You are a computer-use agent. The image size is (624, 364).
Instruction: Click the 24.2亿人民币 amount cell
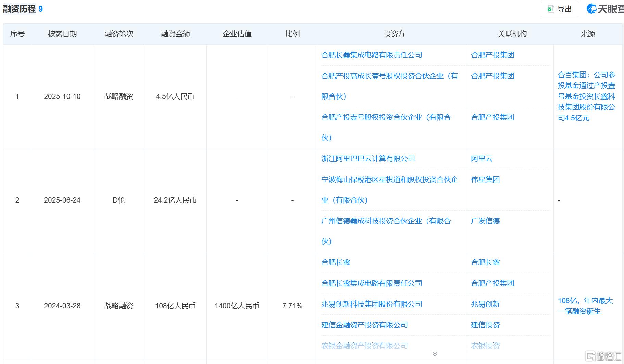pyautogui.click(x=175, y=200)
